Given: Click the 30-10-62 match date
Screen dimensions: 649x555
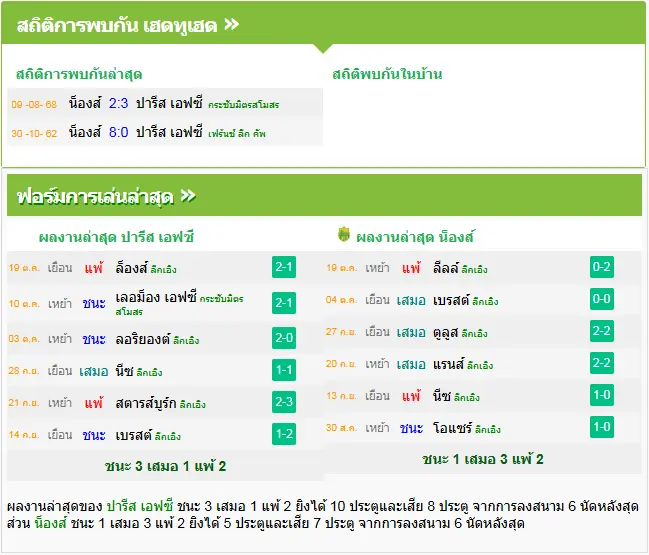Looking at the screenshot, I should [x=34, y=133].
